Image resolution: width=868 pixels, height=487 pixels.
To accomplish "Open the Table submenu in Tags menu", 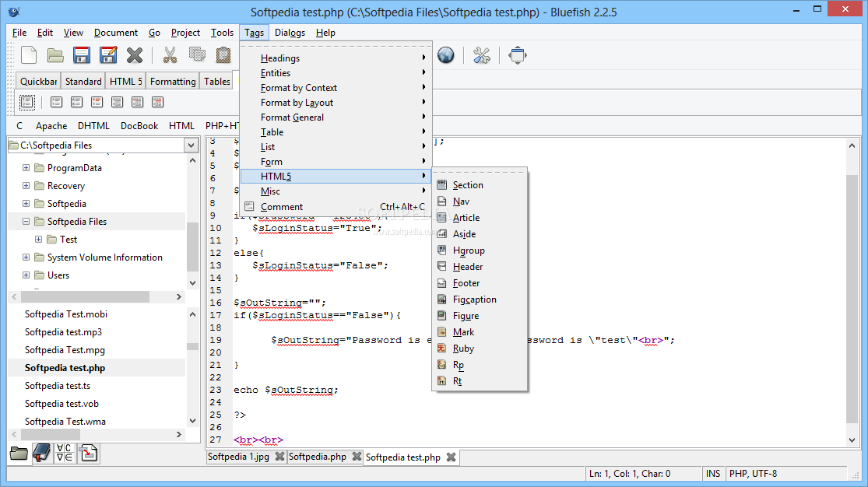I will [336, 131].
